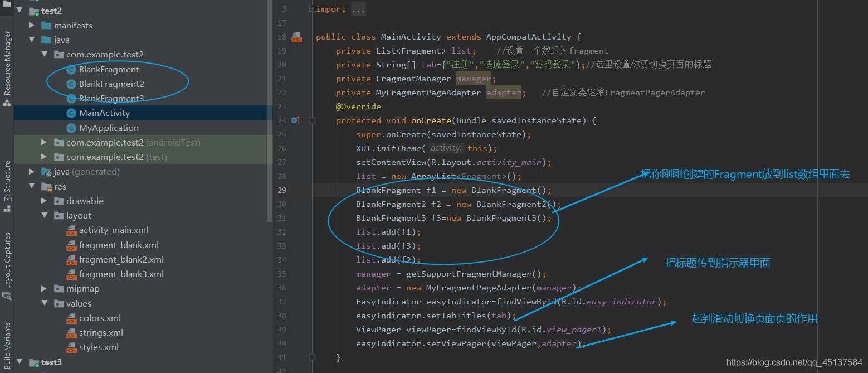Image resolution: width=868 pixels, height=373 pixels.
Task: Collapse the layout folder
Action: [x=45, y=215]
